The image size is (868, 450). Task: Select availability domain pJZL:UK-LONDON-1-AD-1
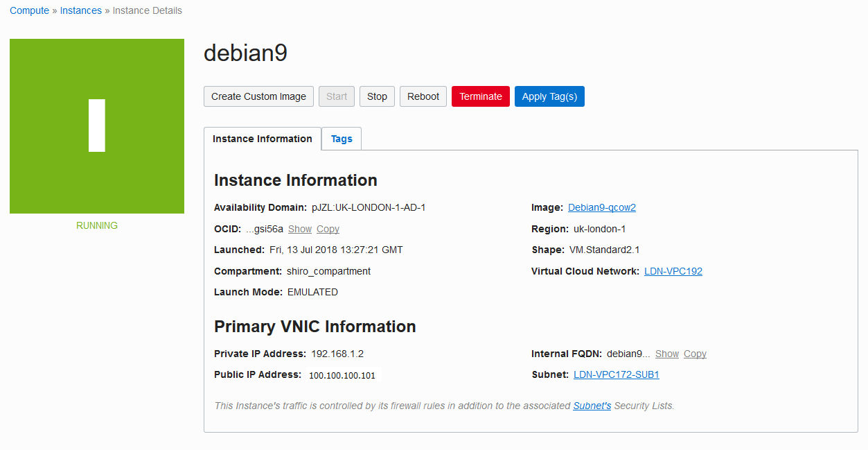coord(369,207)
